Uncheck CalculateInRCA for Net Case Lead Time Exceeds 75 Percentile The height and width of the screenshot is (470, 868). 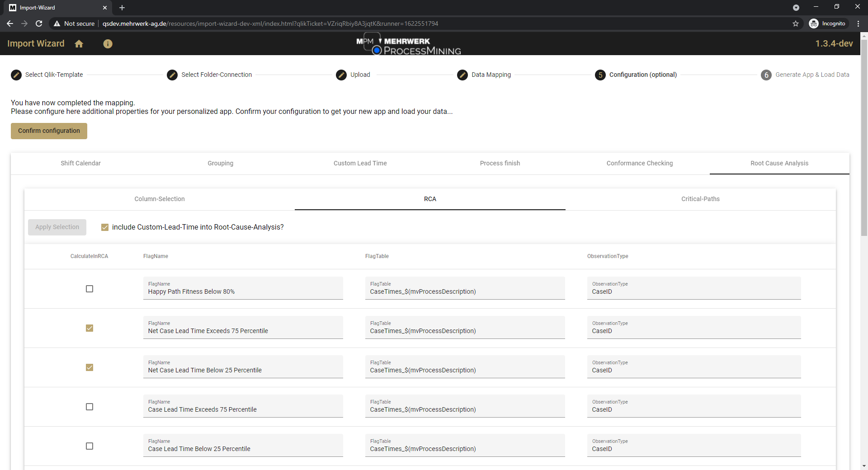90,328
